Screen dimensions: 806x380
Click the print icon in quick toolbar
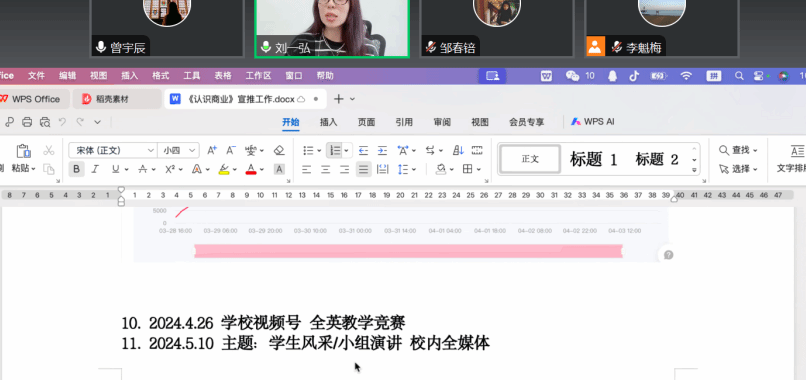pyautogui.click(x=27, y=122)
